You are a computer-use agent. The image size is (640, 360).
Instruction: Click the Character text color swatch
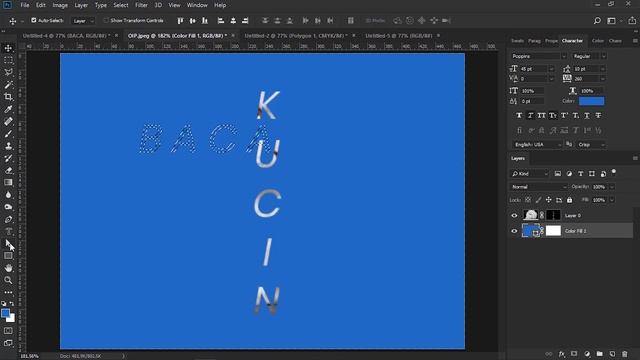[591, 101]
